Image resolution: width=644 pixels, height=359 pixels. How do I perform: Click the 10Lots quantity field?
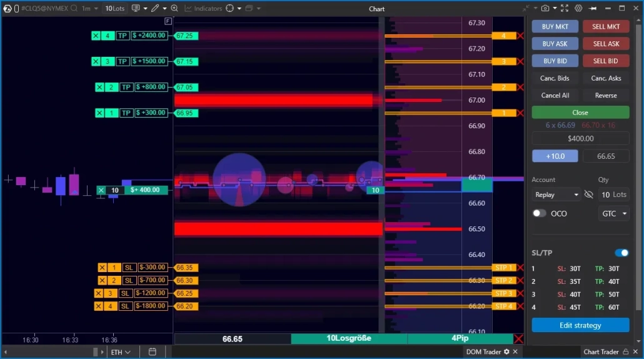tap(114, 8)
